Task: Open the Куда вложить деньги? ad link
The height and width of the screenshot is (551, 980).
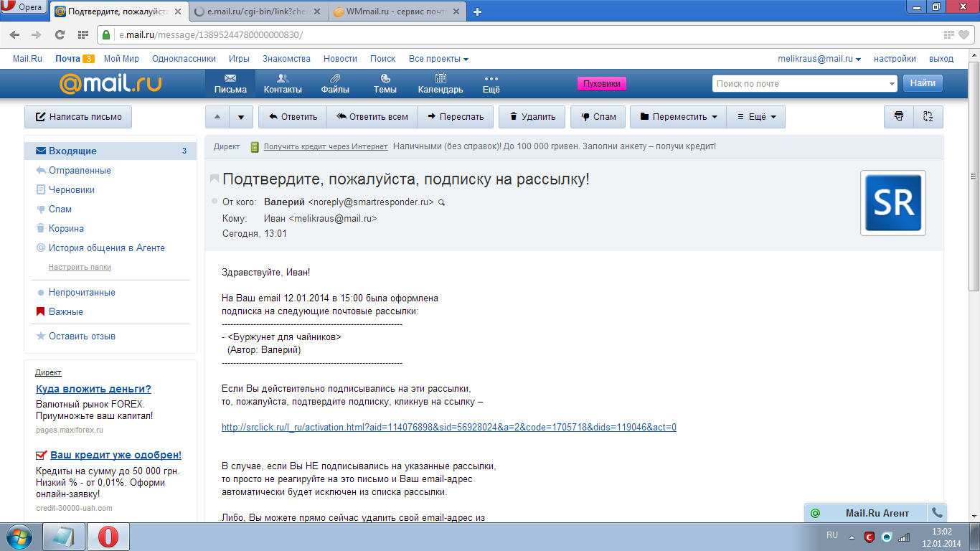Action: click(93, 390)
